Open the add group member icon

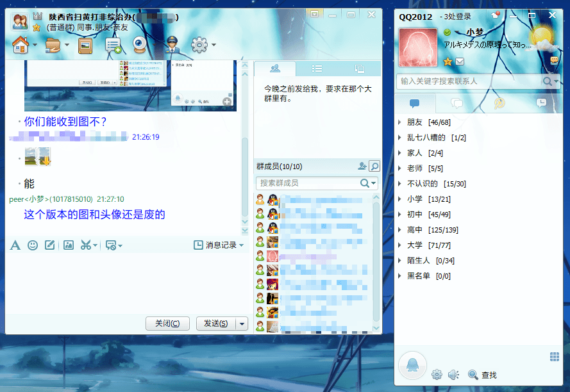point(362,167)
